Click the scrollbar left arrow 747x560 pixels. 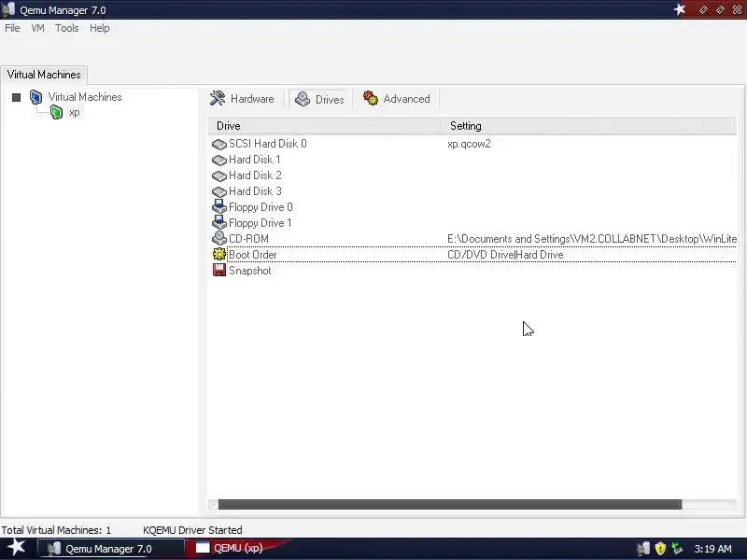click(x=213, y=504)
